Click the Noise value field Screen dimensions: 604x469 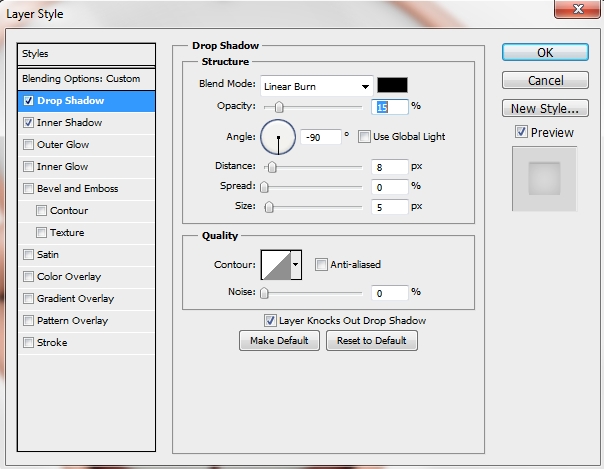tap(389, 293)
